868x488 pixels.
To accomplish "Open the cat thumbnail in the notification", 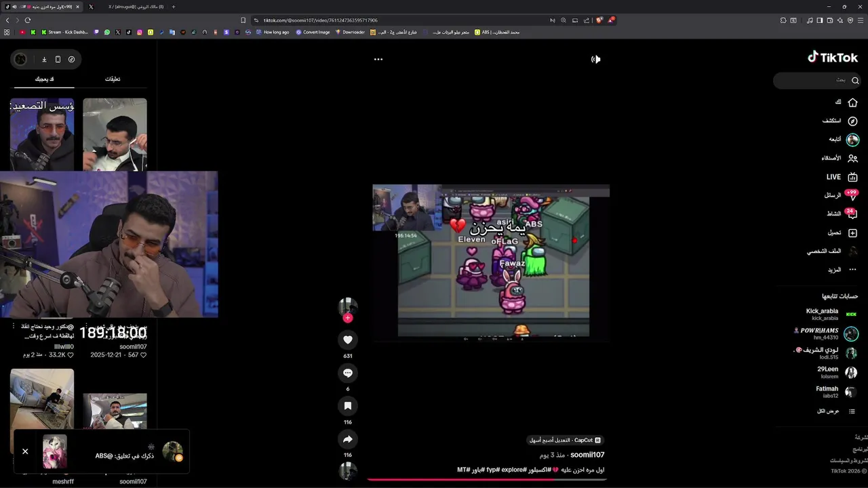I will click(x=55, y=451).
